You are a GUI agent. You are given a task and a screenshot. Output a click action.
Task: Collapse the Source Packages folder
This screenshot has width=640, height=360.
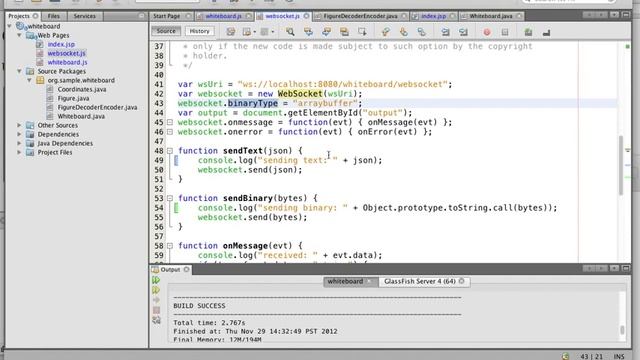(x=19, y=71)
